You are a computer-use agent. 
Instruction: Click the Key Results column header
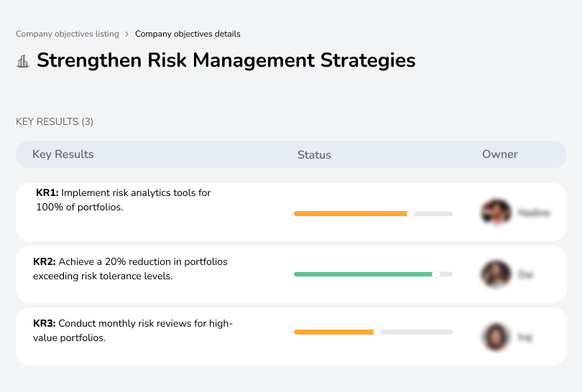[63, 154]
